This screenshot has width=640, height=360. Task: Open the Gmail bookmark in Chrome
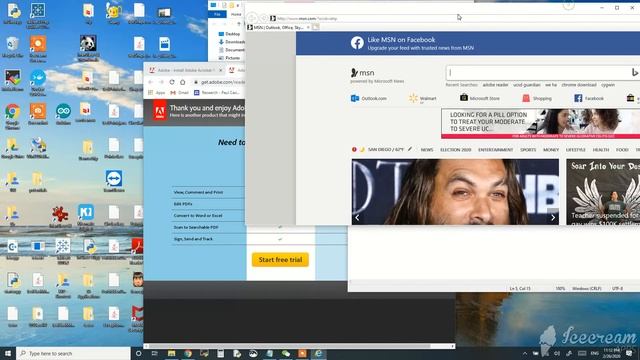pos(180,93)
